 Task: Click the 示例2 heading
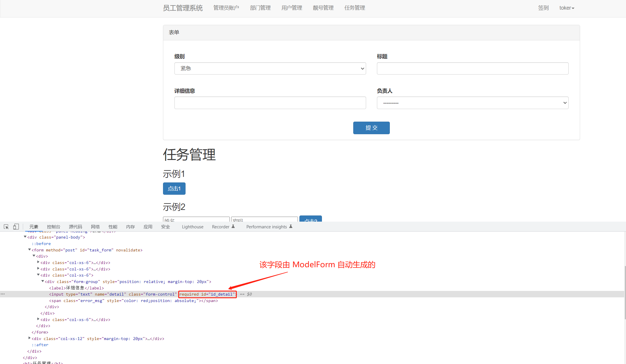174,207
